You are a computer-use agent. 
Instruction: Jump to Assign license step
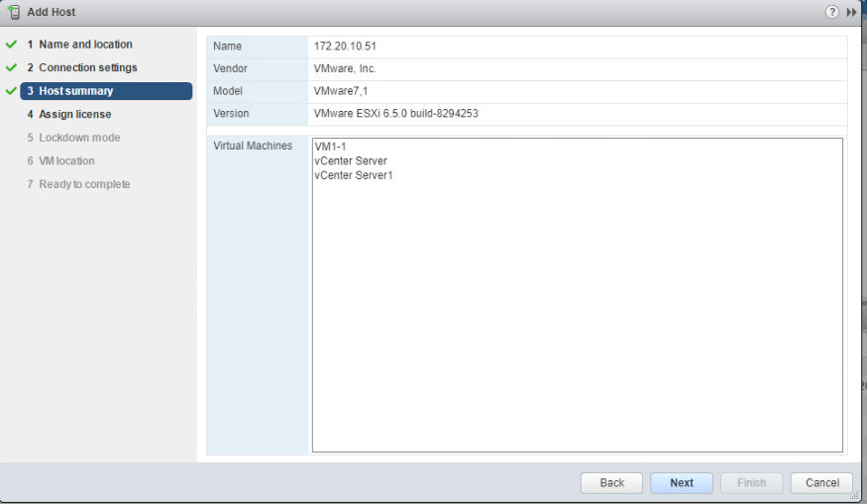point(74,115)
